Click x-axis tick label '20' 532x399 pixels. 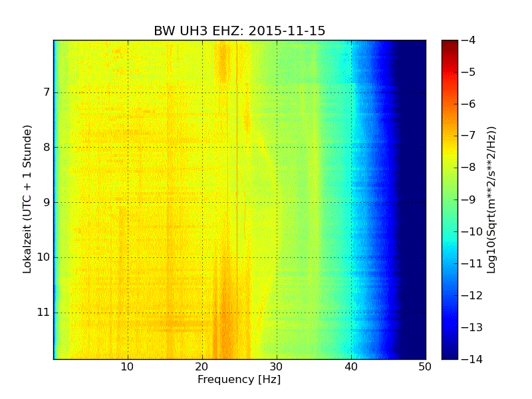[x=202, y=367]
